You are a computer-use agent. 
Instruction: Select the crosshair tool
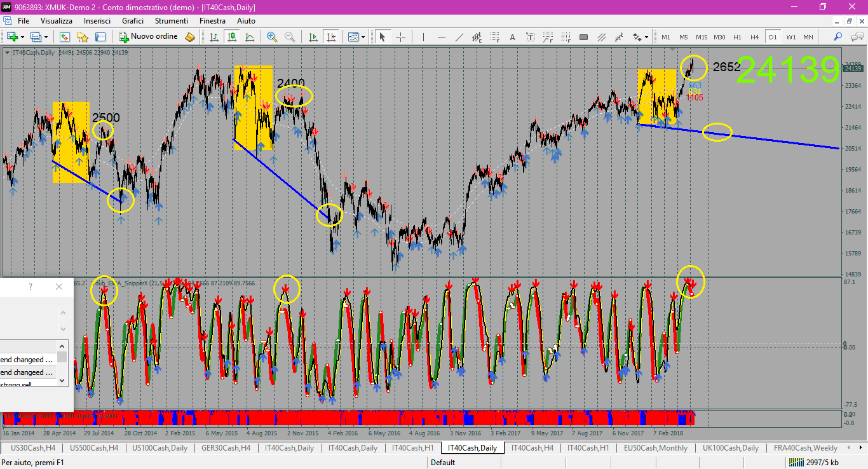point(401,37)
